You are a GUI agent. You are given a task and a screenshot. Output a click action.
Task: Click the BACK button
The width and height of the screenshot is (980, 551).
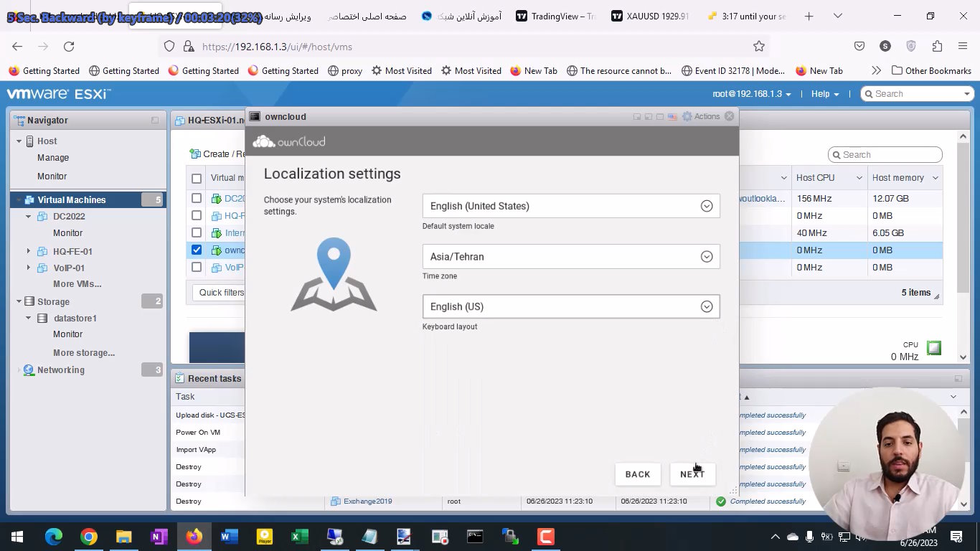coord(638,474)
